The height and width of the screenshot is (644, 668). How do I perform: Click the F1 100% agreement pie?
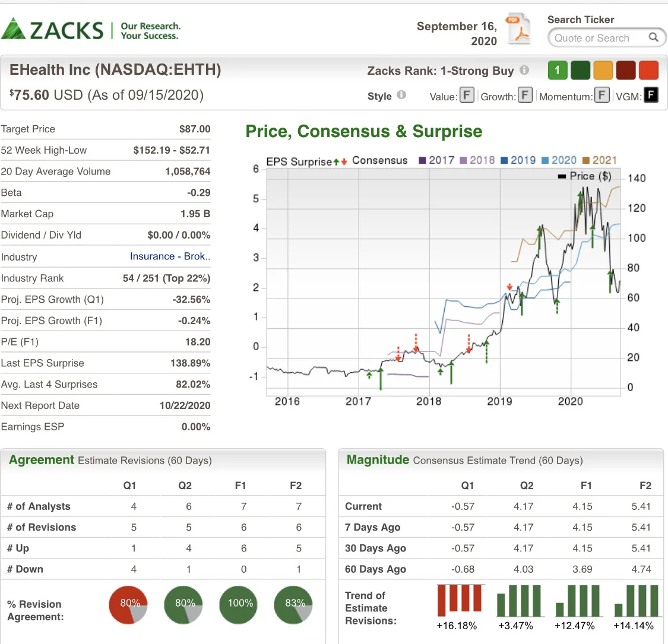[239, 605]
